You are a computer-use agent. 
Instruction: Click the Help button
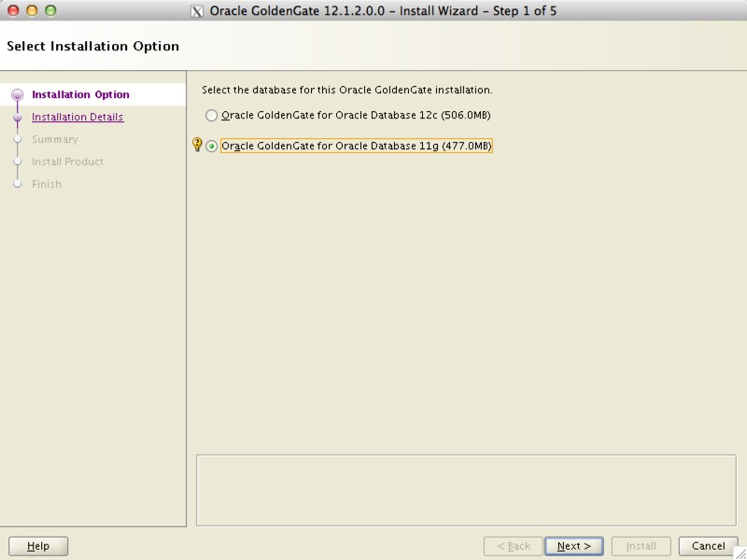(x=38, y=546)
